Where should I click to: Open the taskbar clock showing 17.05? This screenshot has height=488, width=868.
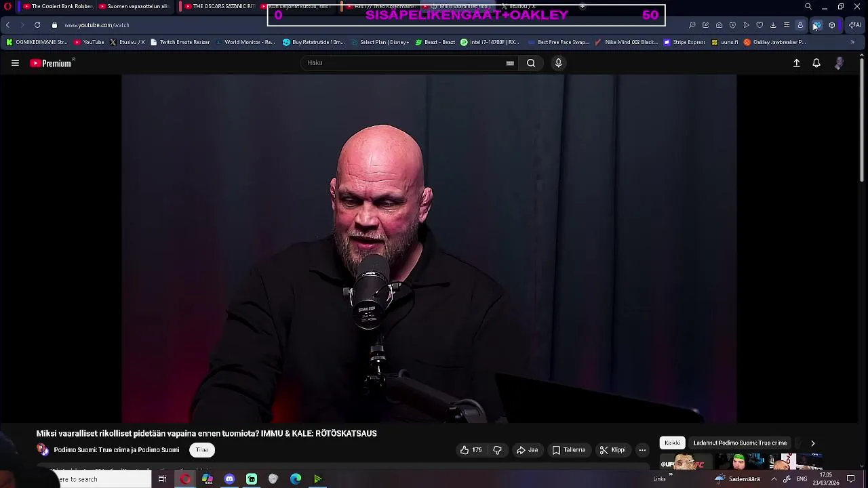click(826, 479)
